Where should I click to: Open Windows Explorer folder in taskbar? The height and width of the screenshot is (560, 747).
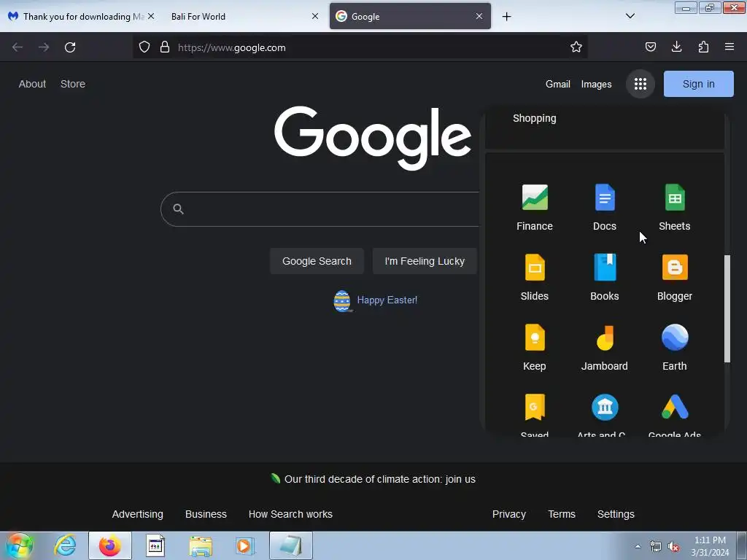(201, 545)
